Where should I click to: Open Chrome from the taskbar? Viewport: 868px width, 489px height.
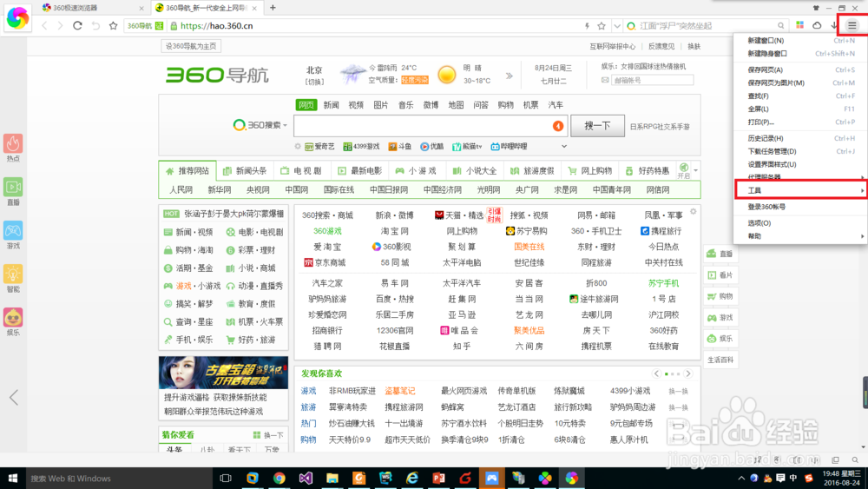pyautogui.click(x=279, y=478)
